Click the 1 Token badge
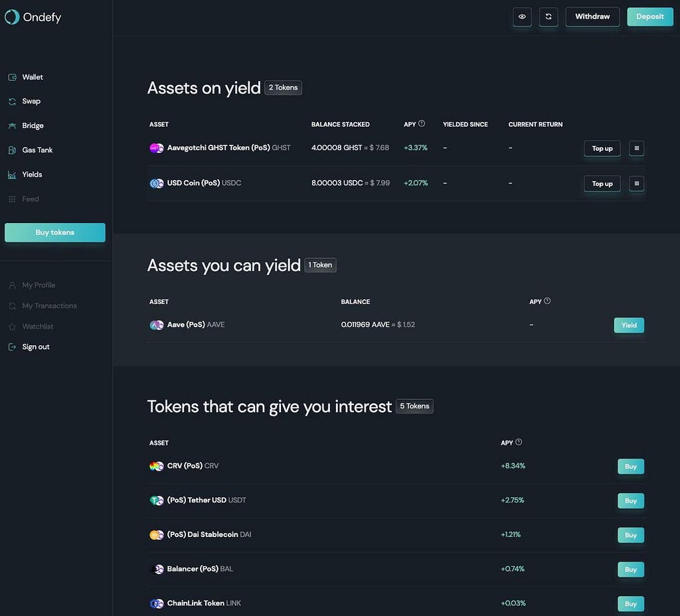 pos(321,265)
